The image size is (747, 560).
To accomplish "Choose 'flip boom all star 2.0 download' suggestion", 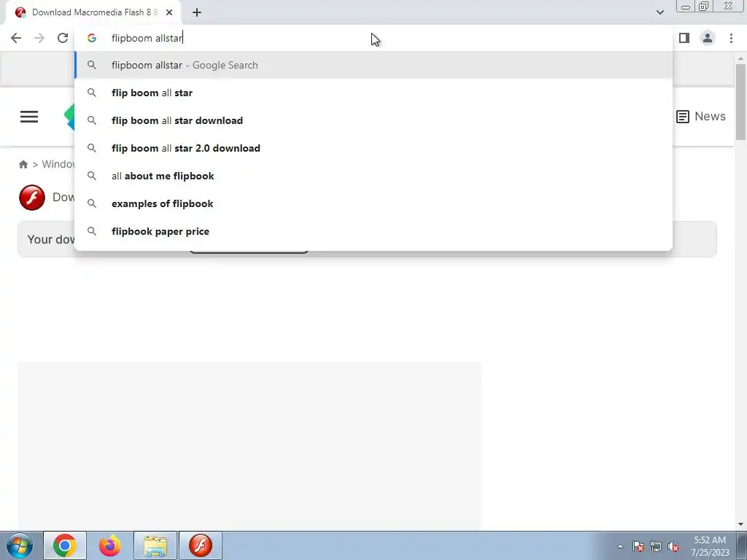I will click(x=373, y=148).
